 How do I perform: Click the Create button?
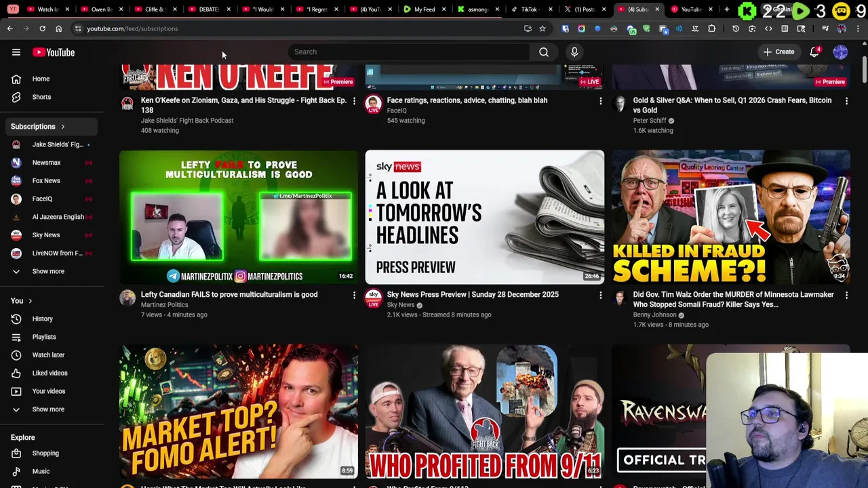tap(778, 52)
